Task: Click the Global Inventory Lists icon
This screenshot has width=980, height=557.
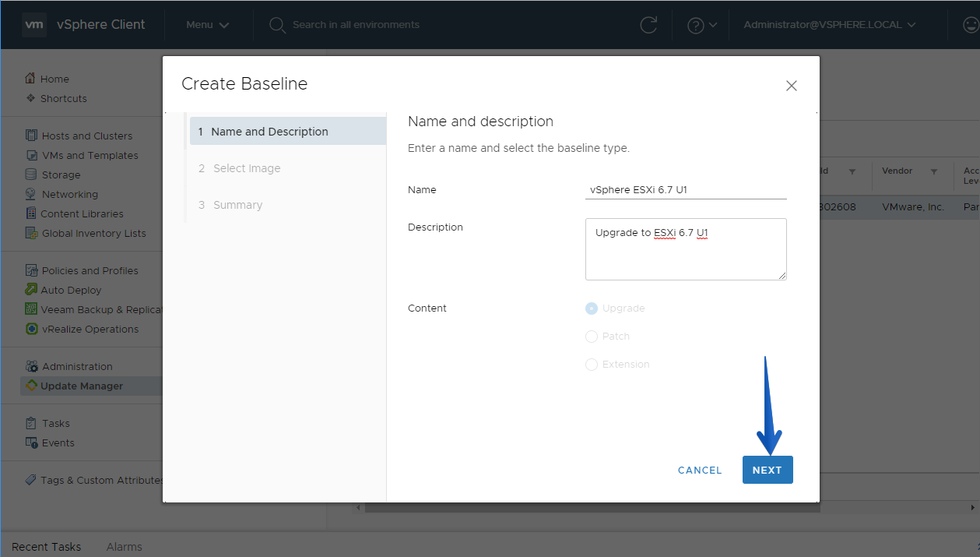Action: coord(31,233)
